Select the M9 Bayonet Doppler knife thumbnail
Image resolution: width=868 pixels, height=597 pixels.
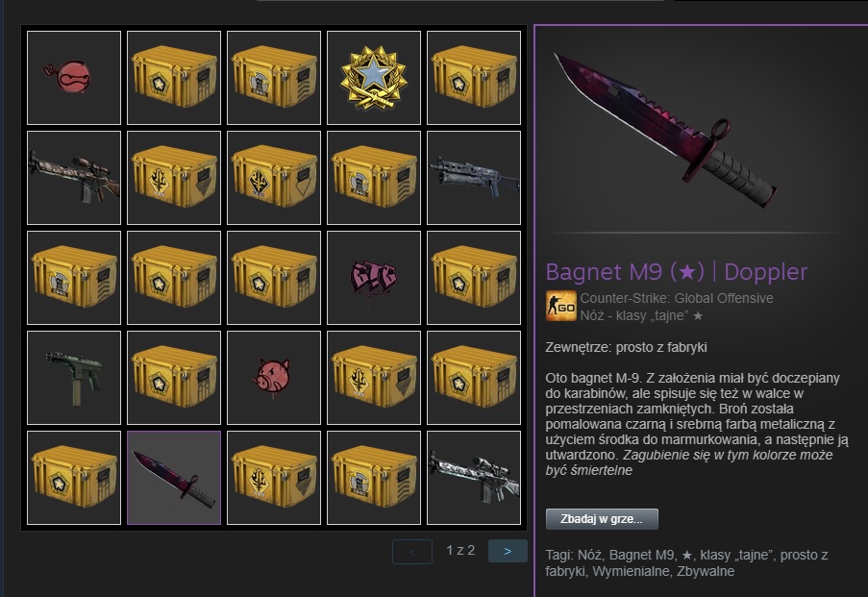(174, 478)
